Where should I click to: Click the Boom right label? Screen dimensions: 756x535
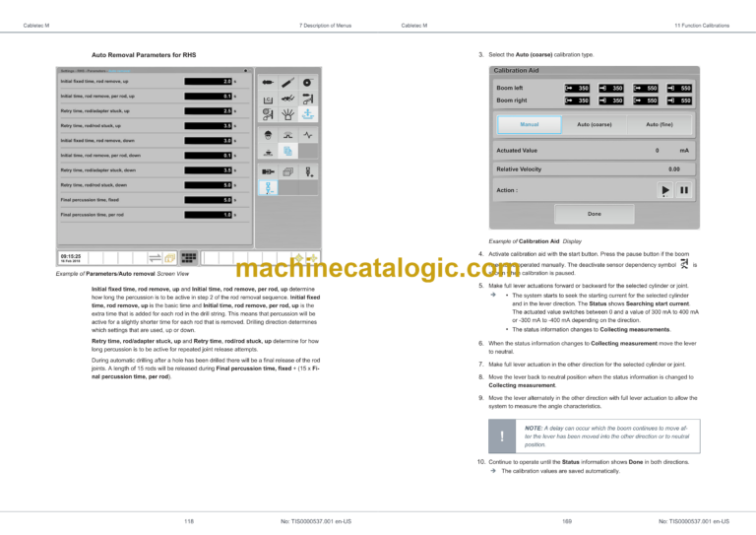512,100
